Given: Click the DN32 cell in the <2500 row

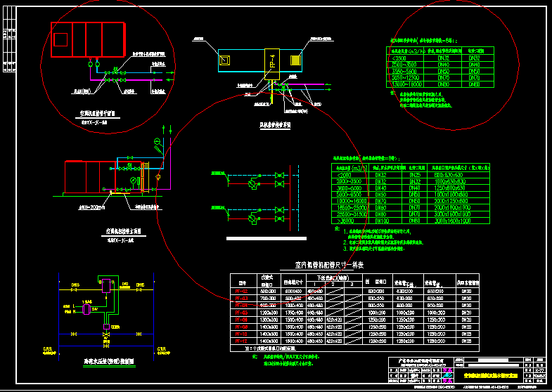Looking at the screenshot, I should [x=443, y=59].
